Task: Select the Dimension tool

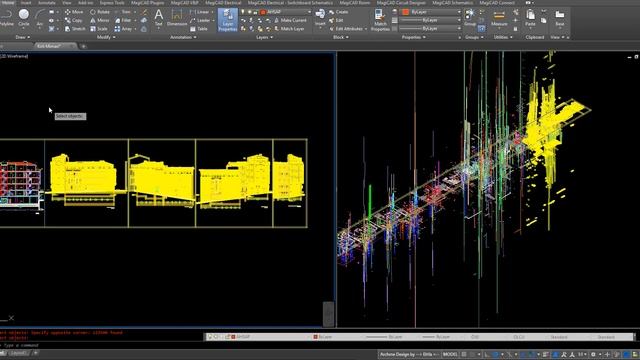Action: (x=177, y=18)
